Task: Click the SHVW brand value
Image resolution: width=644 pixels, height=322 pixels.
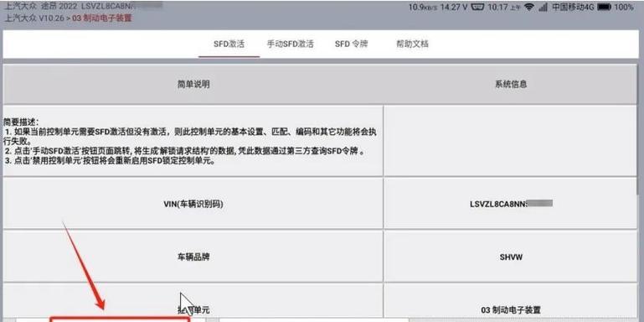Action: pyautogui.click(x=511, y=257)
